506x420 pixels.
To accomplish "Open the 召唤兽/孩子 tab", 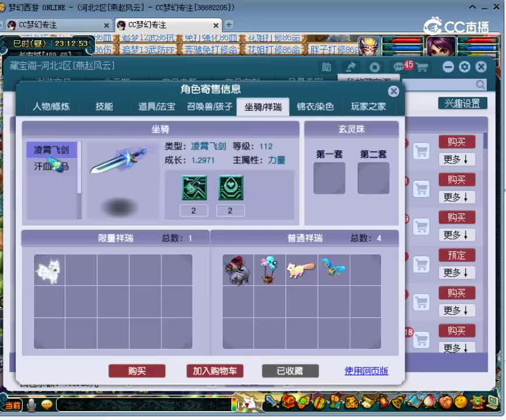I will click(x=209, y=107).
